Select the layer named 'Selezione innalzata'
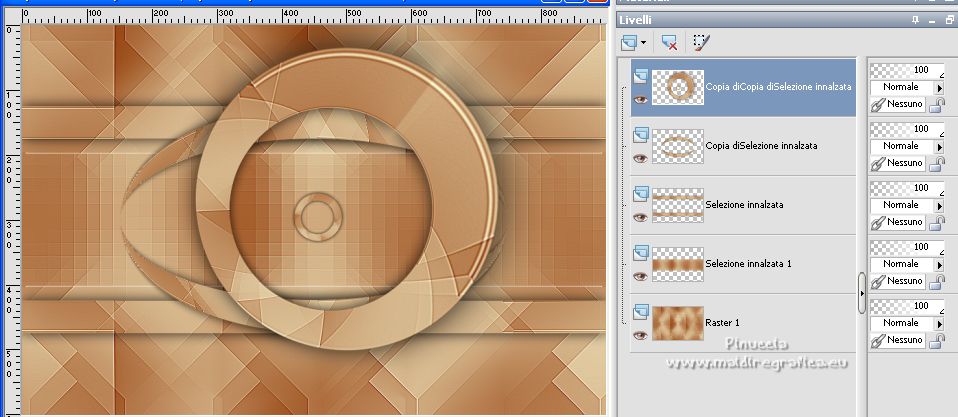This screenshot has width=958, height=417. pos(744,205)
